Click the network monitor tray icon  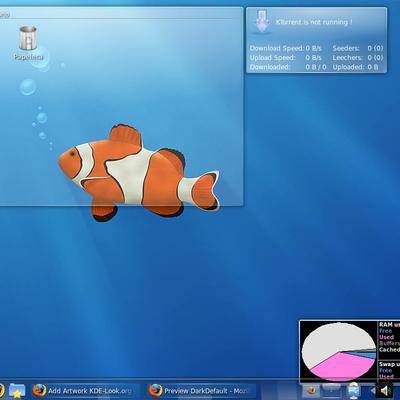(353, 390)
